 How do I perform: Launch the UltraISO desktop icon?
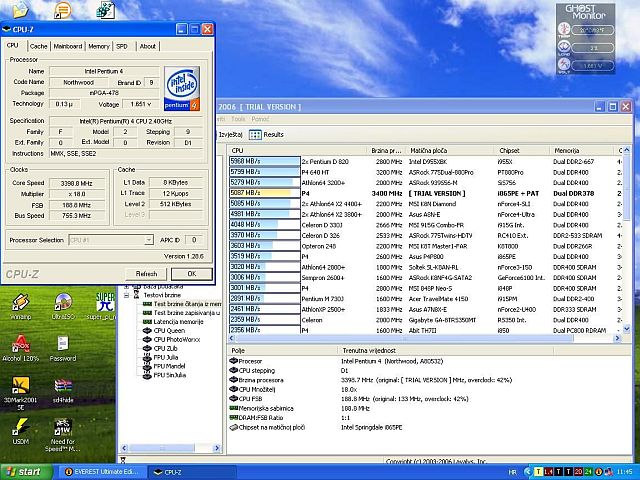[63, 301]
